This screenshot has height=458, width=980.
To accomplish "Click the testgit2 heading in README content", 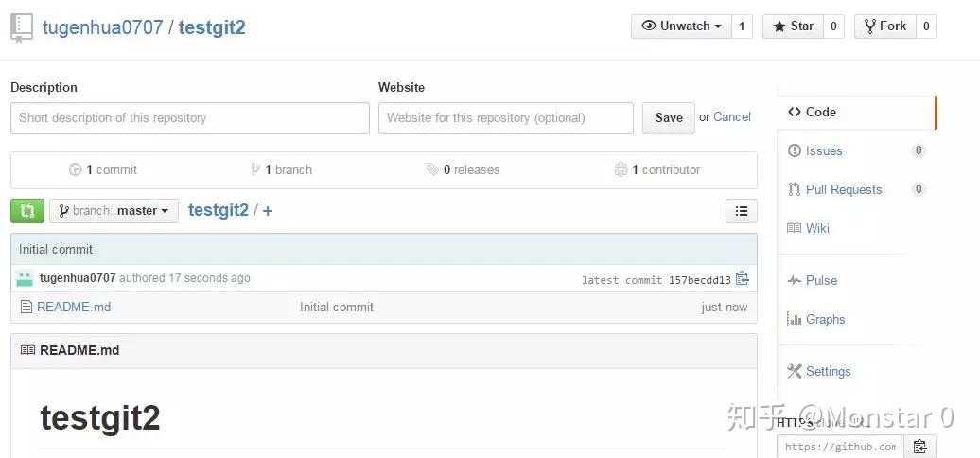I will click(100, 418).
